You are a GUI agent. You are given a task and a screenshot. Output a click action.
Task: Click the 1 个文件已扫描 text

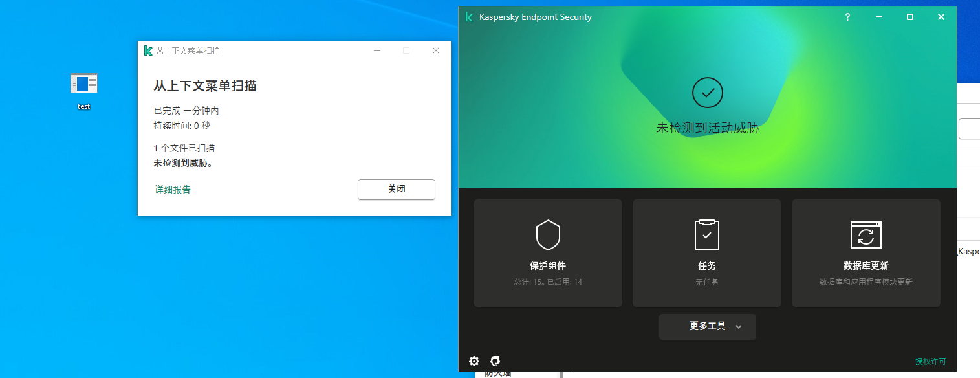tap(184, 148)
